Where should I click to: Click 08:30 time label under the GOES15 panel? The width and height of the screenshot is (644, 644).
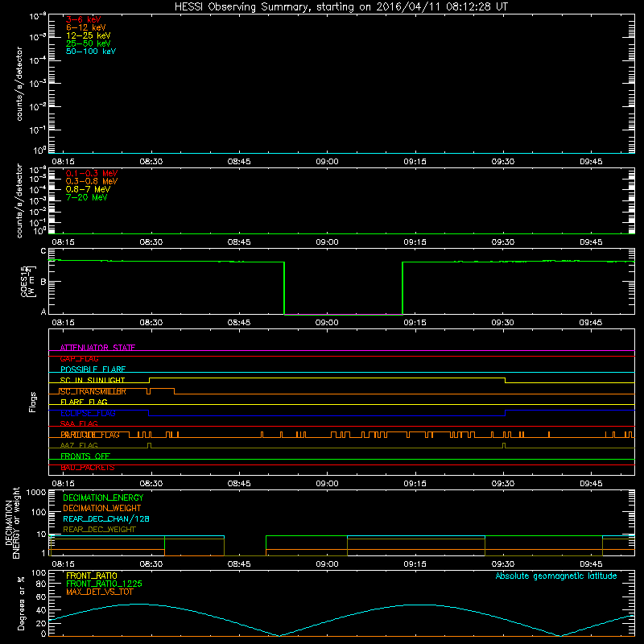click(x=151, y=323)
